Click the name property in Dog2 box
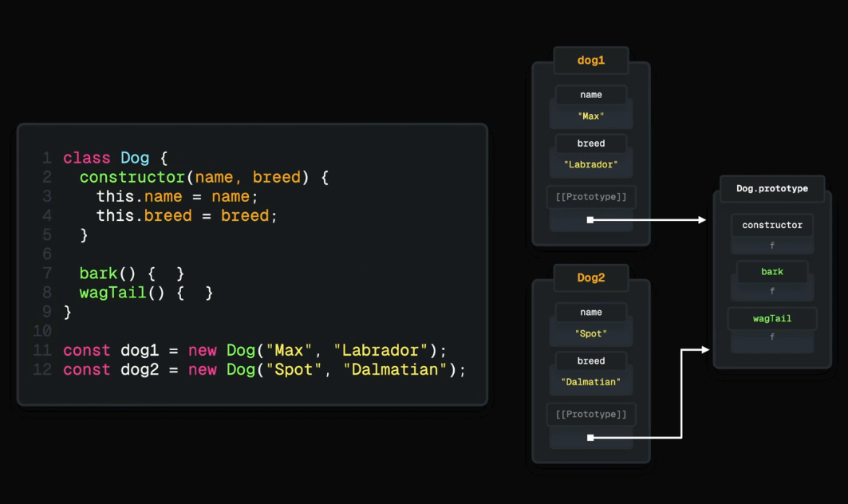Screen dimensions: 848x504 (x=590, y=312)
